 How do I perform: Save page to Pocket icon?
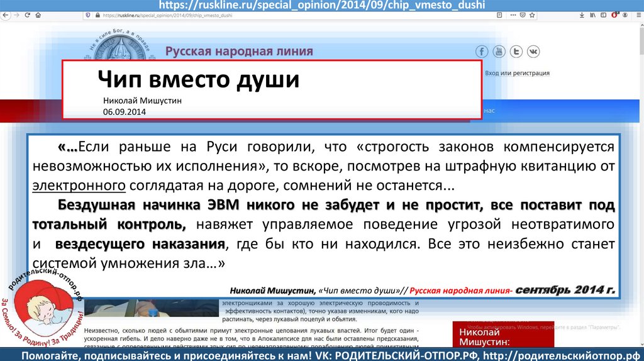523,15
